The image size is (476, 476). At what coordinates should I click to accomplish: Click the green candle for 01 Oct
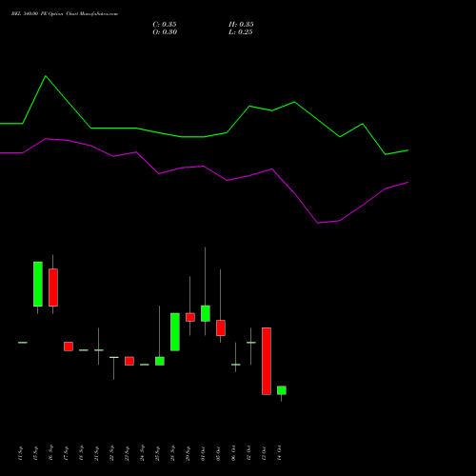pyautogui.click(x=206, y=313)
